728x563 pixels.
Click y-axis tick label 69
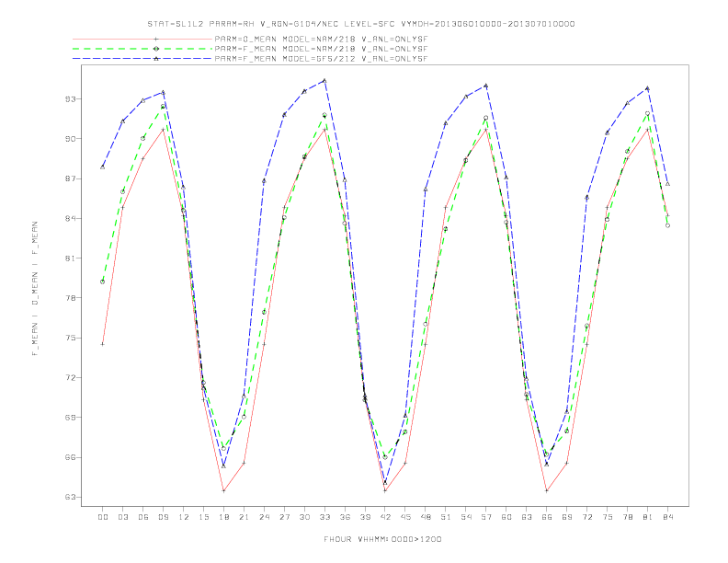pos(71,418)
